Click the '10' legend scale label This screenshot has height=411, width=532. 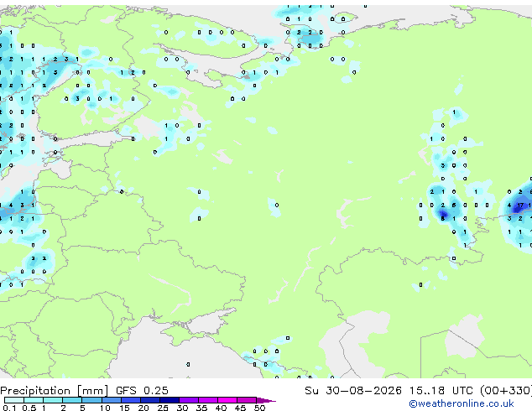(x=105, y=408)
